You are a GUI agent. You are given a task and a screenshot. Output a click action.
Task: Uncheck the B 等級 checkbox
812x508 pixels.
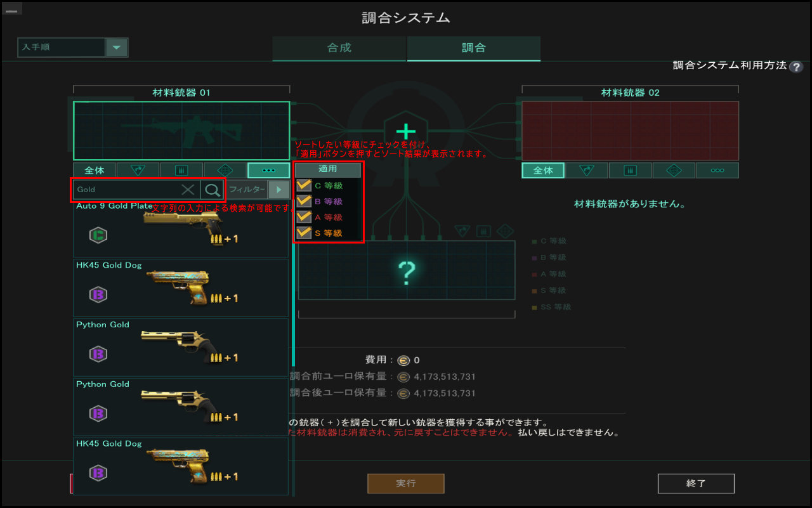304,202
